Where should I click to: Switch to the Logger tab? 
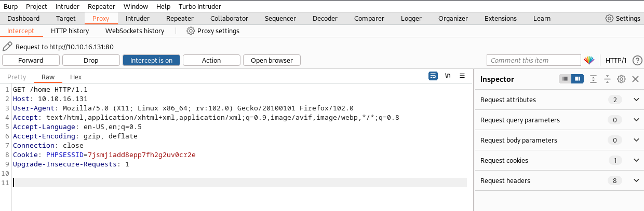pyautogui.click(x=411, y=18)
